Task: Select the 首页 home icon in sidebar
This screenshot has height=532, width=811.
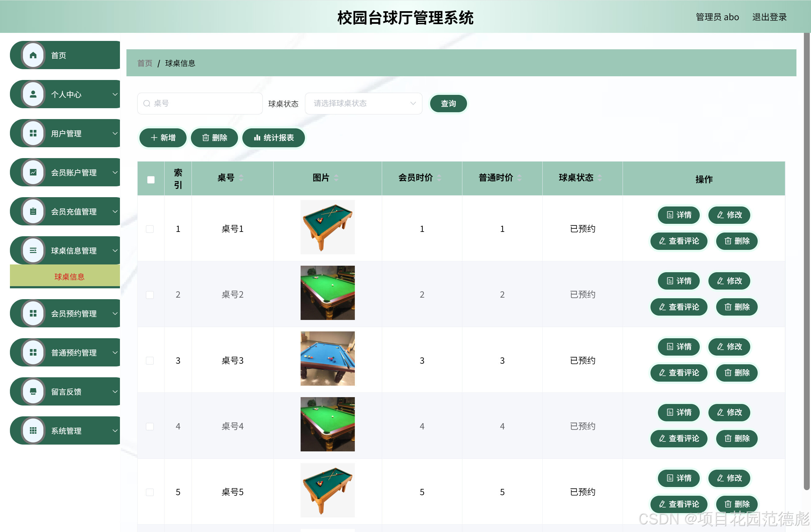Action: (33, 55)
